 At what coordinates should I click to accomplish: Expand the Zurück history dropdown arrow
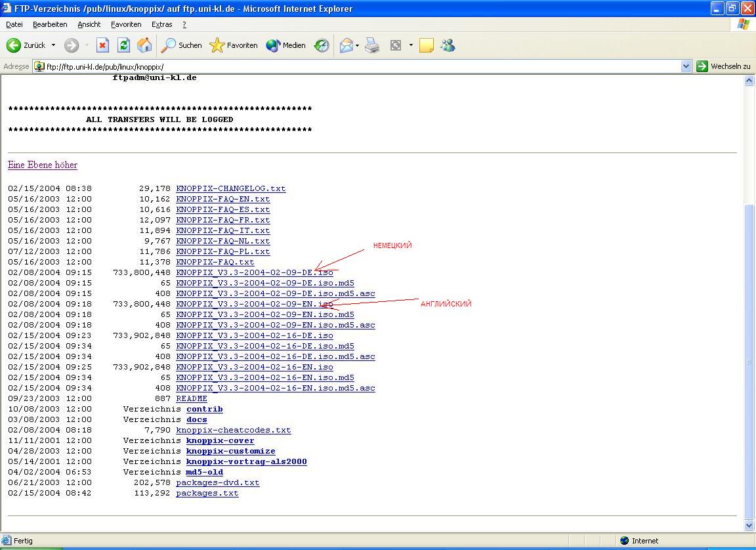[54, 45]
